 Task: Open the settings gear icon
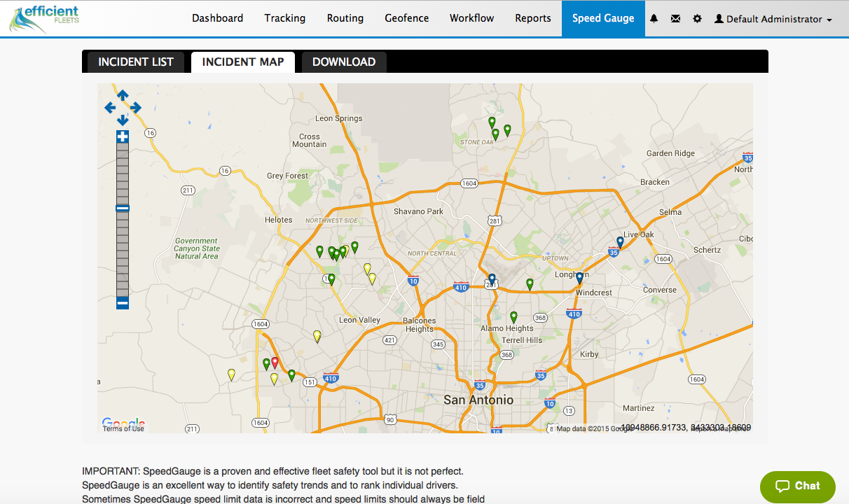[697, 19]
